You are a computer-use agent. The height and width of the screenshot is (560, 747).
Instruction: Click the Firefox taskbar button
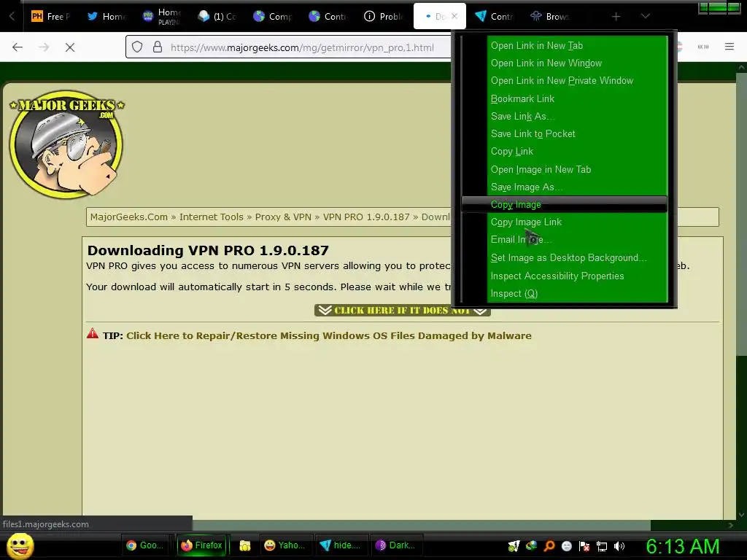(x=201, y=545)
